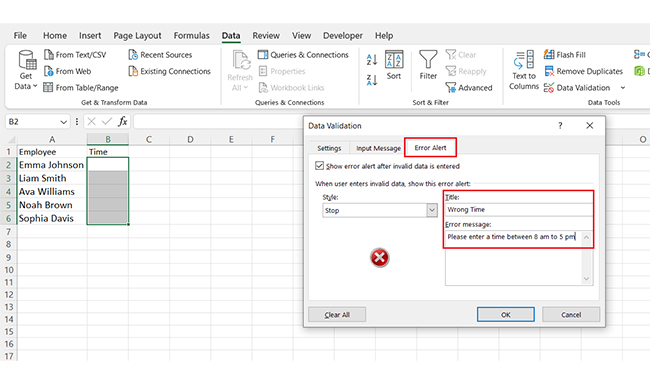Select the Error Alert tab

(430, 148)
